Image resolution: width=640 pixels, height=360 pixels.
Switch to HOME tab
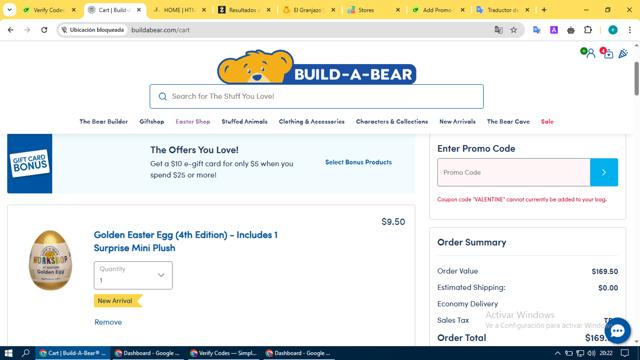(x=179, y=10)
